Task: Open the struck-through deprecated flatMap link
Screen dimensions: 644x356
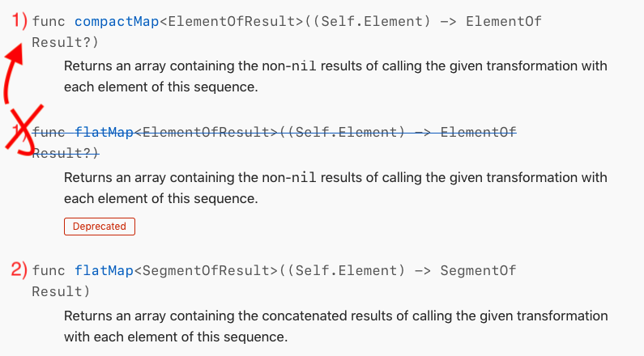Action: pyautogui.click(x=104, y=131)
